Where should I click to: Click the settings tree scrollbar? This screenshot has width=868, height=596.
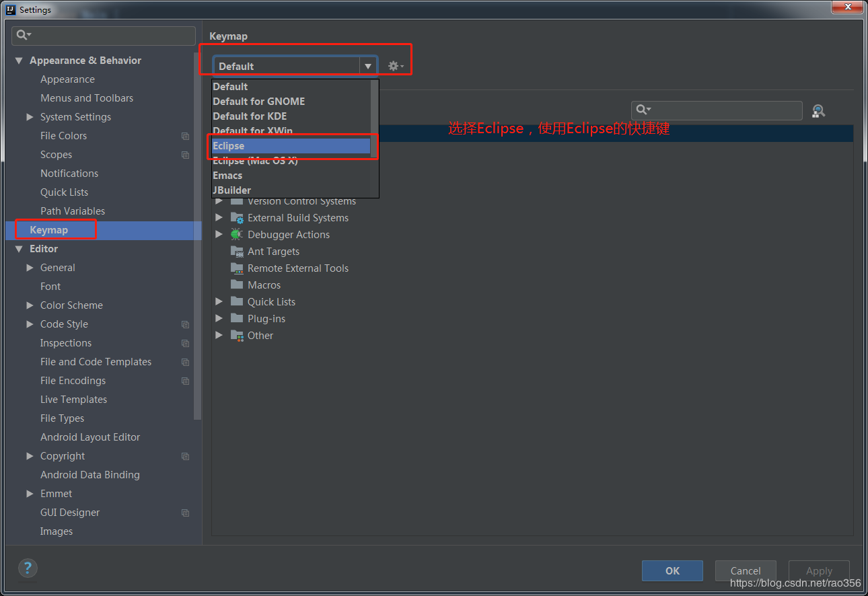[x=197, y=235]
